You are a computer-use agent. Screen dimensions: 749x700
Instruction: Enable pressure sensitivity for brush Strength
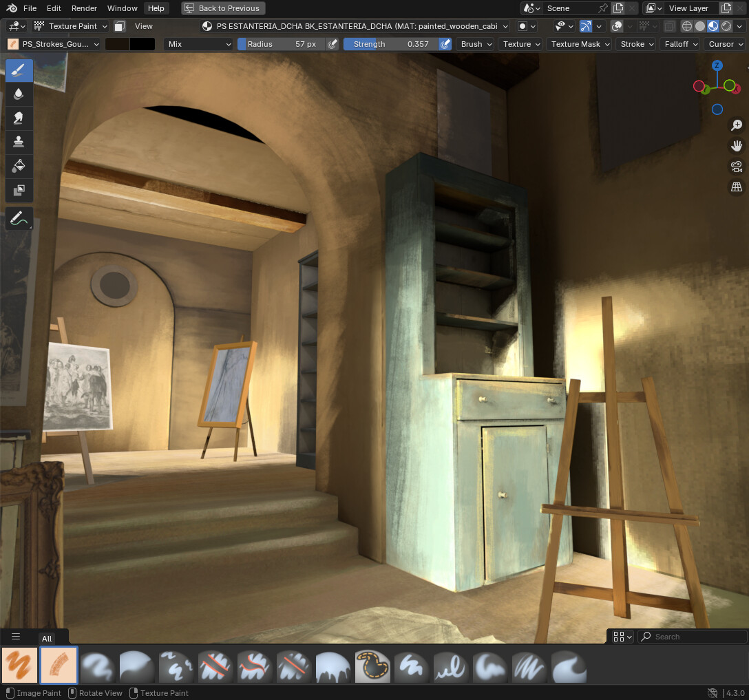pyautogui.click(x=445, y=43)
